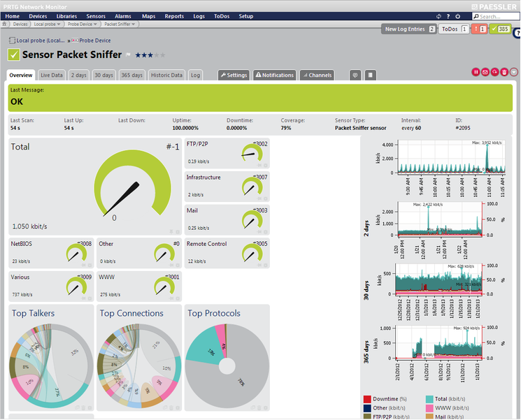Click the home icon in breadcrumb bar
Image resolution: width=521 pixels, height=420 pixels.
click(5, 24)
